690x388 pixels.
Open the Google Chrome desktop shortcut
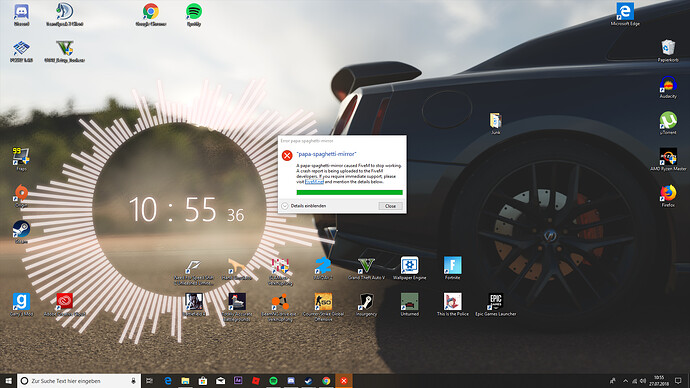[150, 15]
